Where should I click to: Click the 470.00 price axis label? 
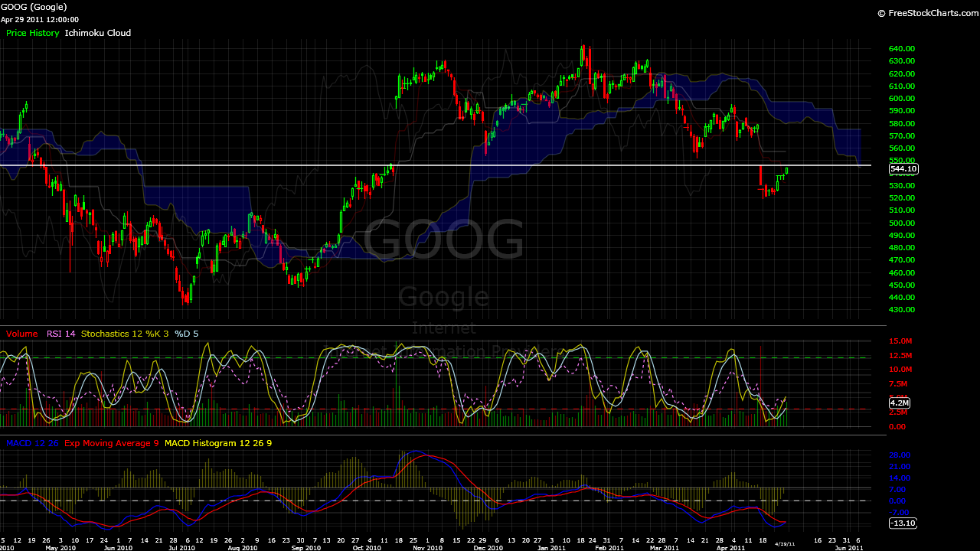pos(902,260)
